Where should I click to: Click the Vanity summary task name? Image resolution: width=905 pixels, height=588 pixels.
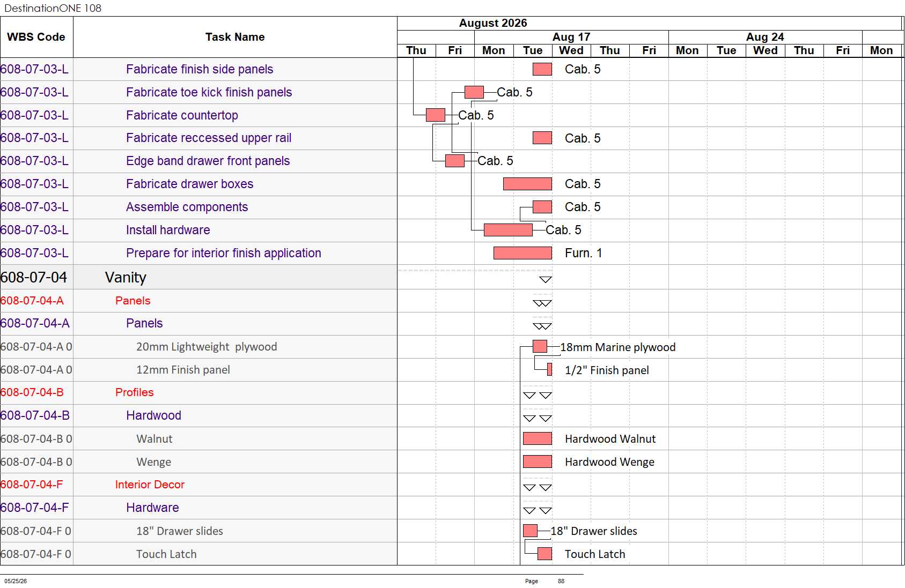(x=126, y=277)
